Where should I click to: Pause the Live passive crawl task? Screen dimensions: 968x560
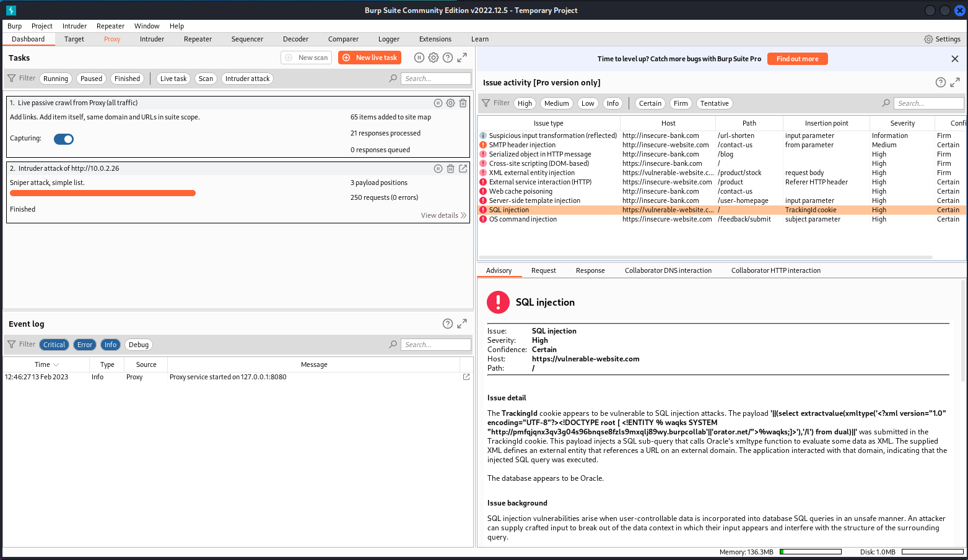tap(438, 103)
